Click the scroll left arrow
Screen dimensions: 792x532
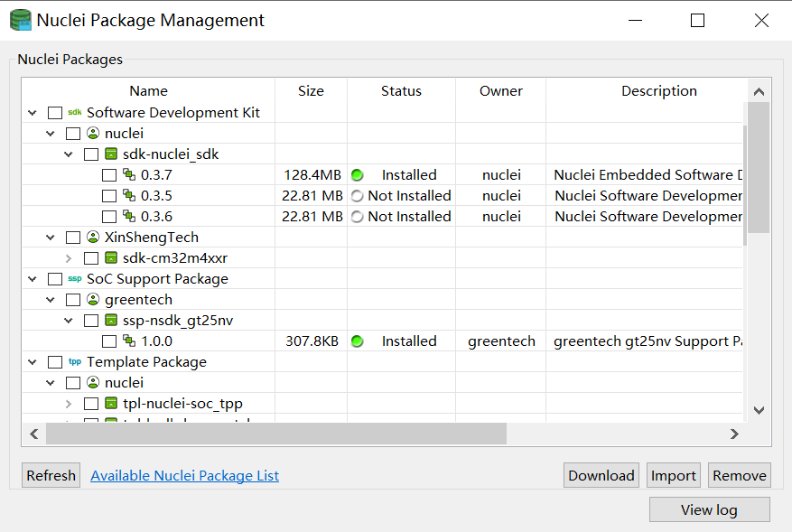(33, 434)
